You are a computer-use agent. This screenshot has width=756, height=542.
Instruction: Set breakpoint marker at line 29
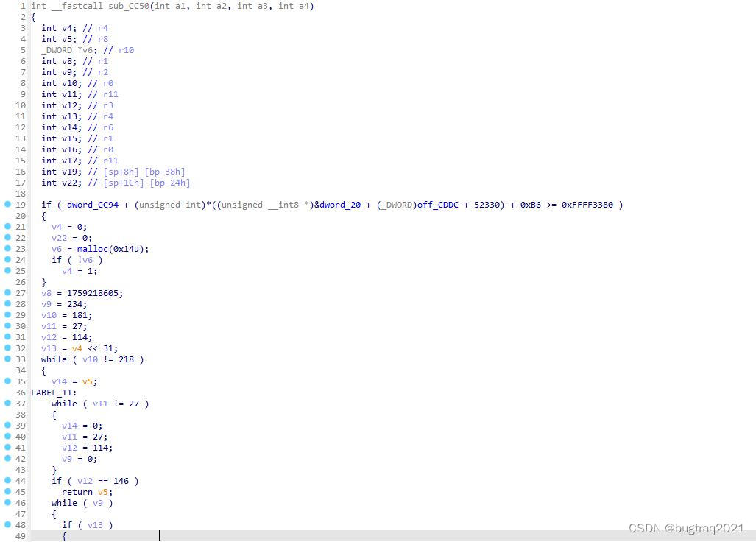7,315
